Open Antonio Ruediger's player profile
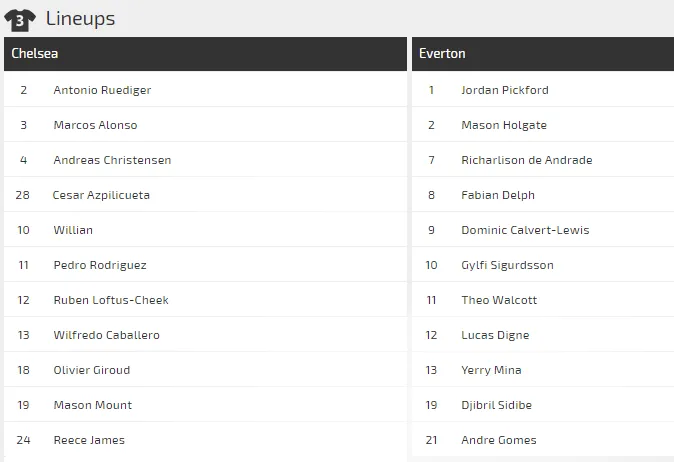 (x=102, y=90)
